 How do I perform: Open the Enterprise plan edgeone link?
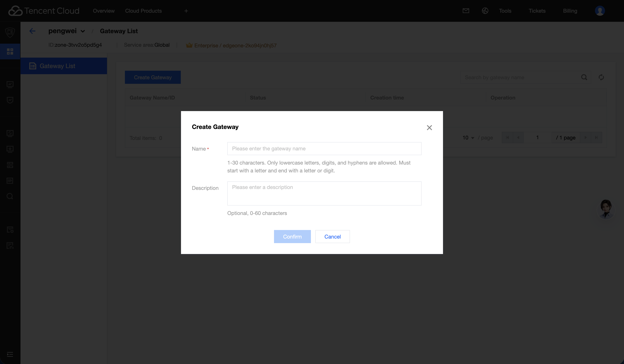coord(235,45)
